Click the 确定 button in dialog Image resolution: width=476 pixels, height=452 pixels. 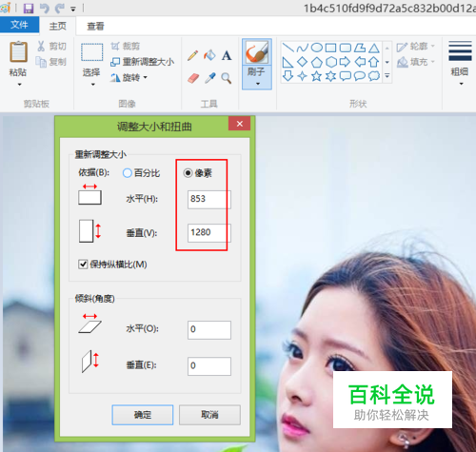tap(143, 415)
